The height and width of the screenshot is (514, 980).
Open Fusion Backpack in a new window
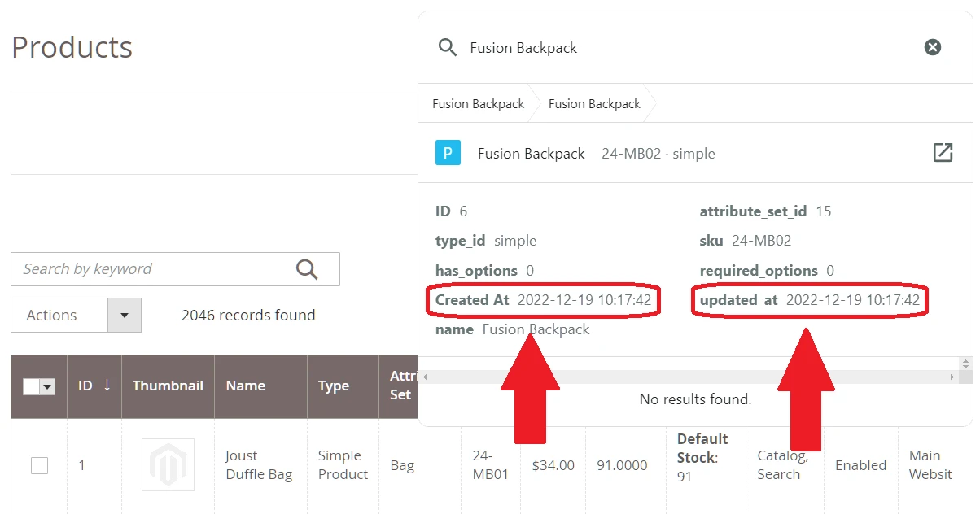(943, 152)
